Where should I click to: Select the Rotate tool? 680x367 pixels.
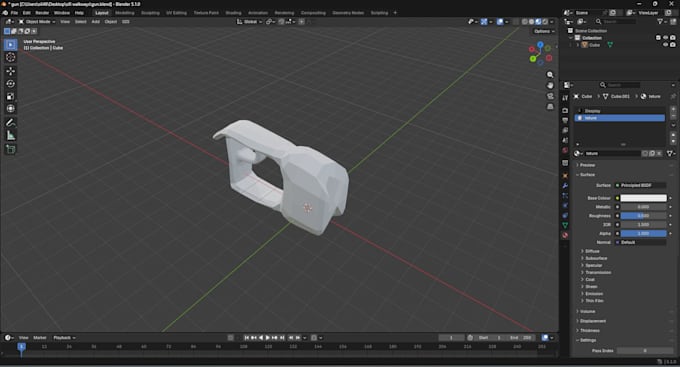(x=11, y=83)
